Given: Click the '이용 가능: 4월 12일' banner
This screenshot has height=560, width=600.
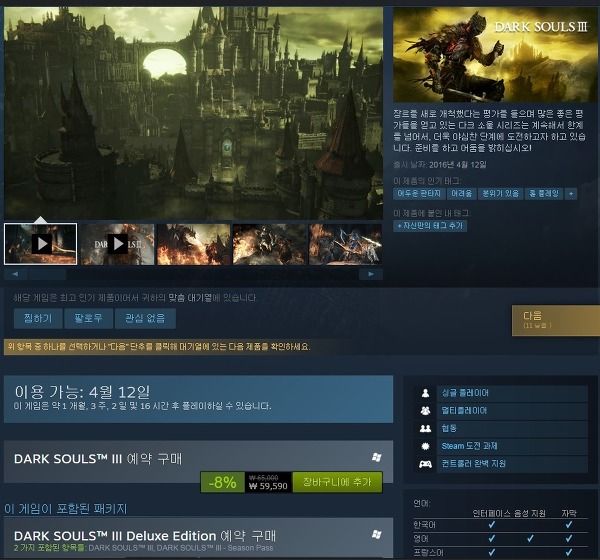Looking at the screenshot, I should [x=198, y=399].
